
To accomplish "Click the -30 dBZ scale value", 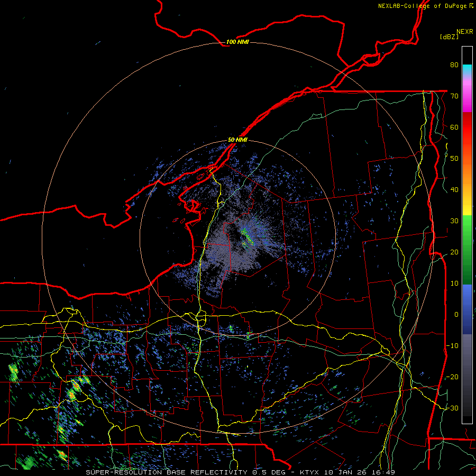I will point(452,408).
